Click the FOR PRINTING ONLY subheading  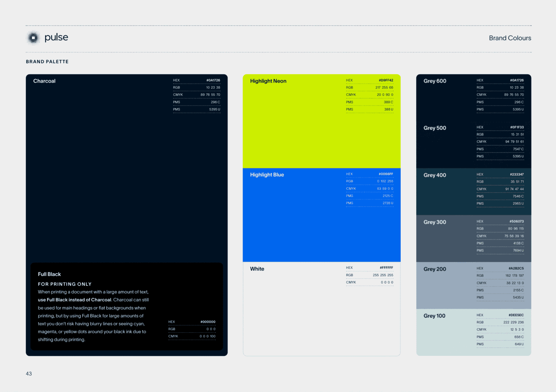coord(65,284)
